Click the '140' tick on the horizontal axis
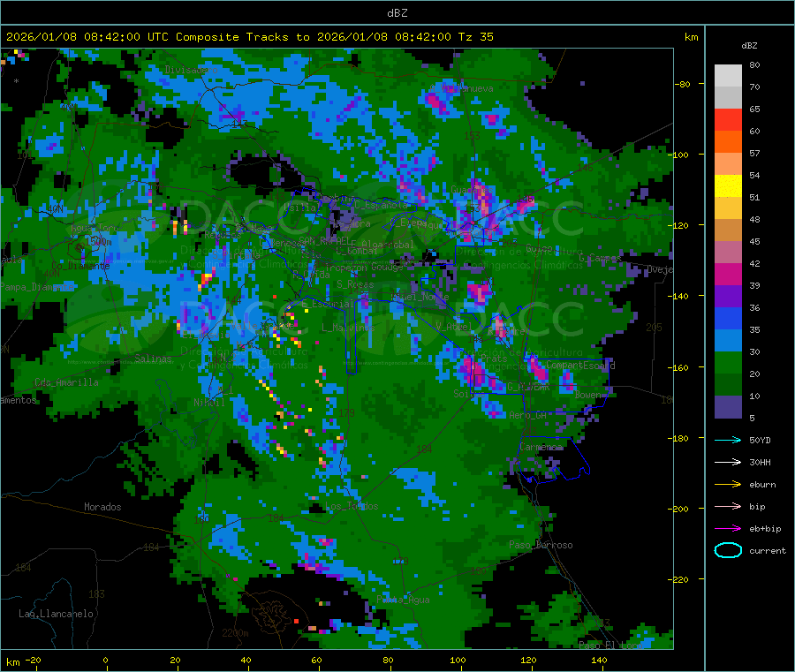Screen dimensions: 795x672 click(x=599, y=660)
